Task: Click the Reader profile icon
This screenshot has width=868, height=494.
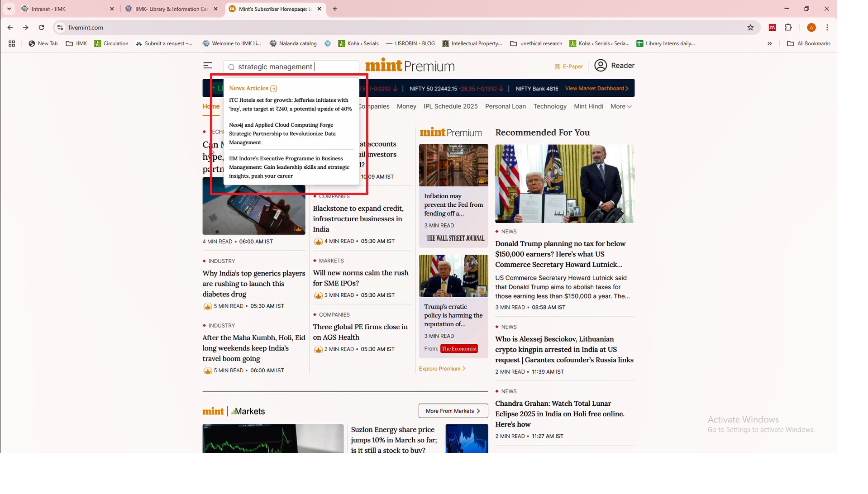Action: click(601, 66)
